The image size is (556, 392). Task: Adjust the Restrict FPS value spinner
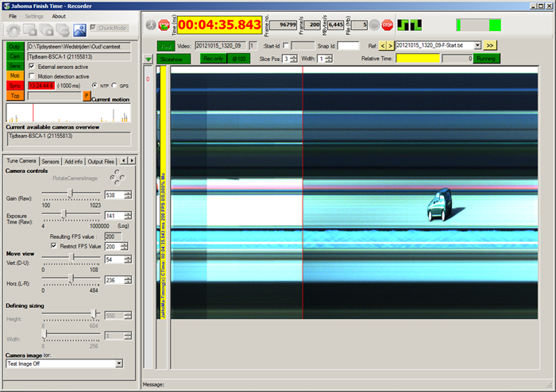pyautogui.click(x=124, y=247)
